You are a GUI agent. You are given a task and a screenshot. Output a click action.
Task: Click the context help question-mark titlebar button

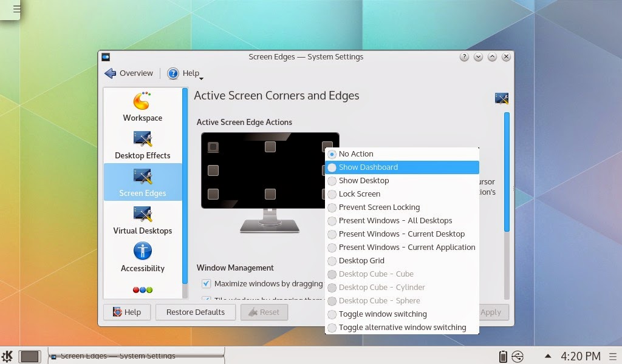point(464,57)
